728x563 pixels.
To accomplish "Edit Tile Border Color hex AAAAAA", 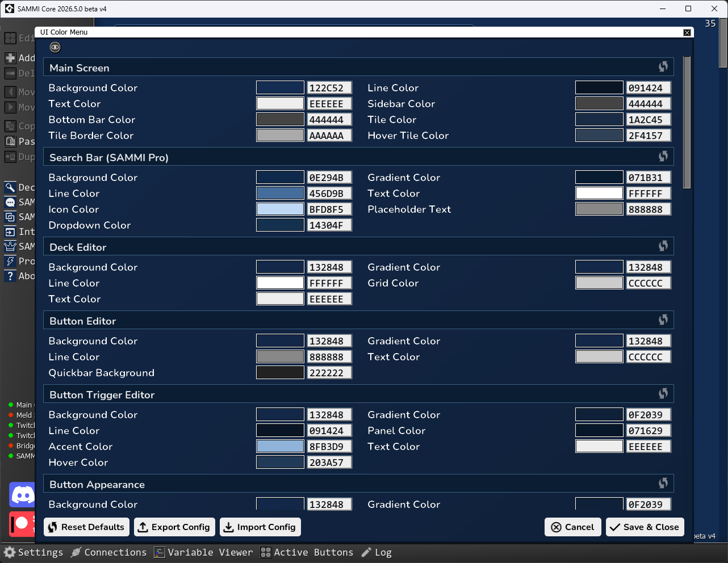I will [x=329, y=136].
